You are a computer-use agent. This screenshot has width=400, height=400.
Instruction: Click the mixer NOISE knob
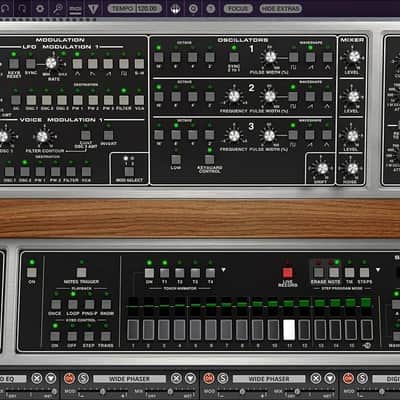coord(353,169)
